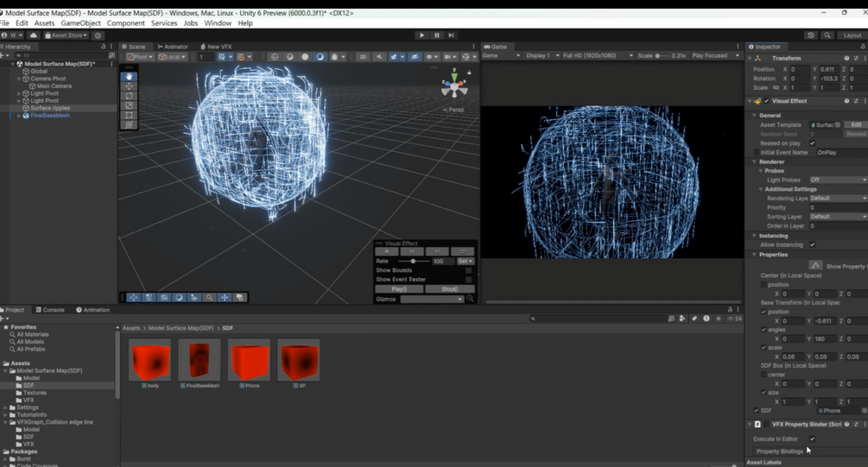Click the Play() button in Visual Effect overlay
Image resolution: width=868 pixels, height=467 pixels.
(x=399, y=289)
